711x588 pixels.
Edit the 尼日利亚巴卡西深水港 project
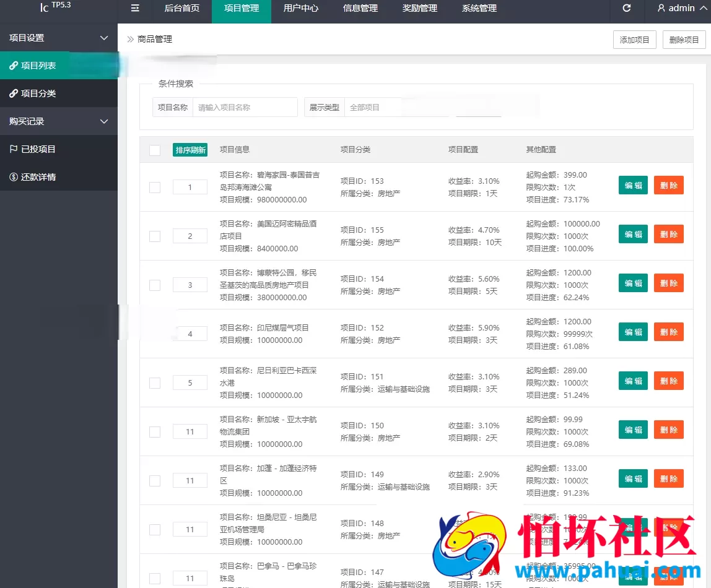pos(633,381)
